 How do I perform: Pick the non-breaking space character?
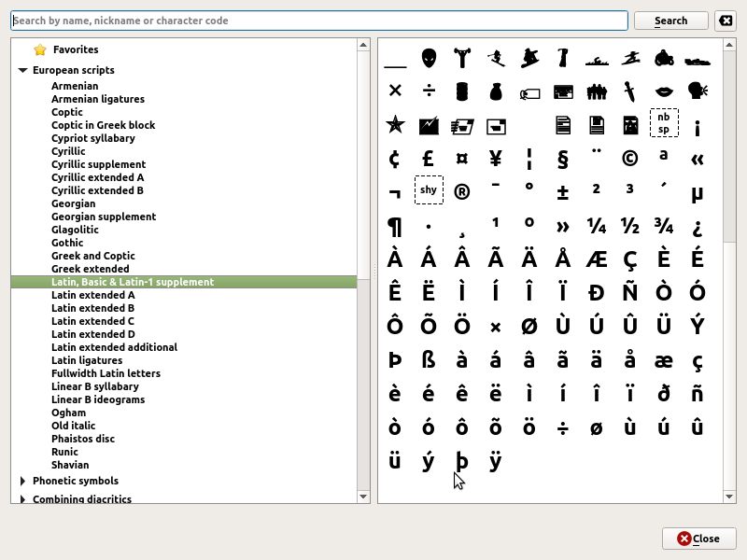[663, 123]
